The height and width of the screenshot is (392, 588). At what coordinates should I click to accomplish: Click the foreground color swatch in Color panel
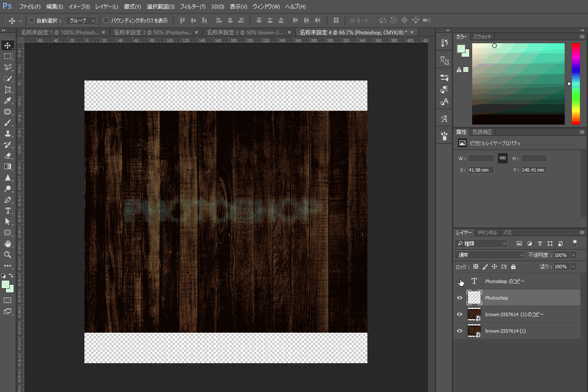point(461,49)
